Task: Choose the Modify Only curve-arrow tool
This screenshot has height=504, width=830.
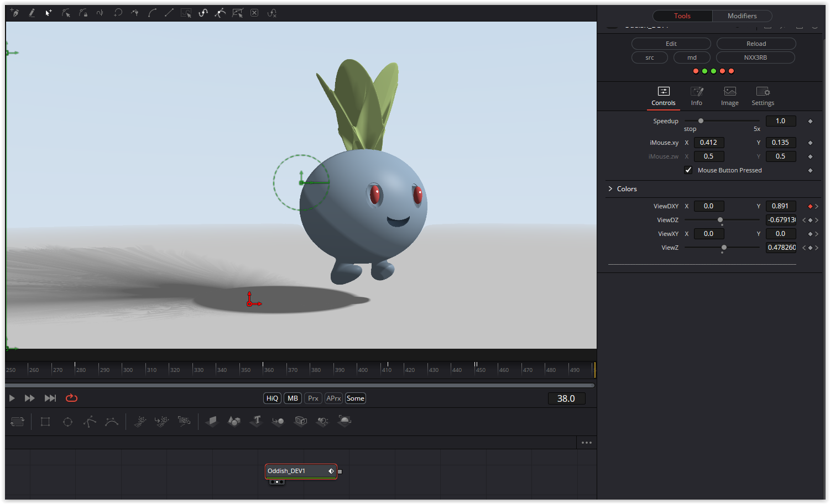Action: click(x=66, y=13)
